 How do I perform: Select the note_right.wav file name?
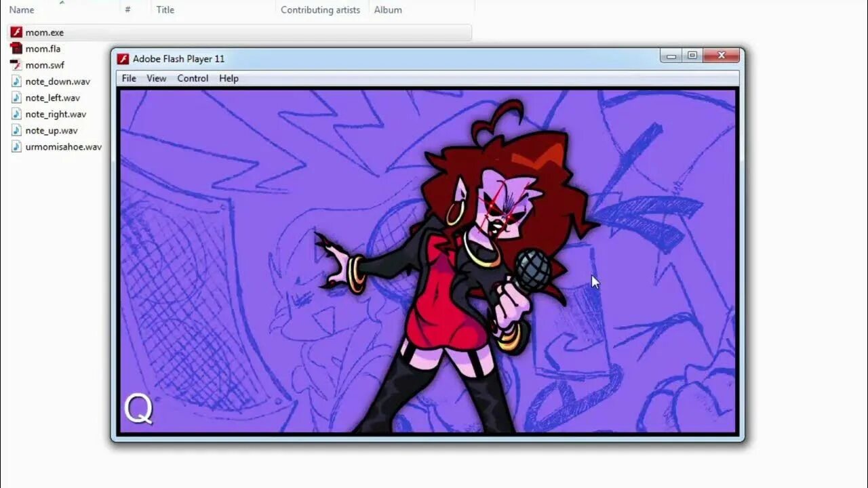(56, 114)
